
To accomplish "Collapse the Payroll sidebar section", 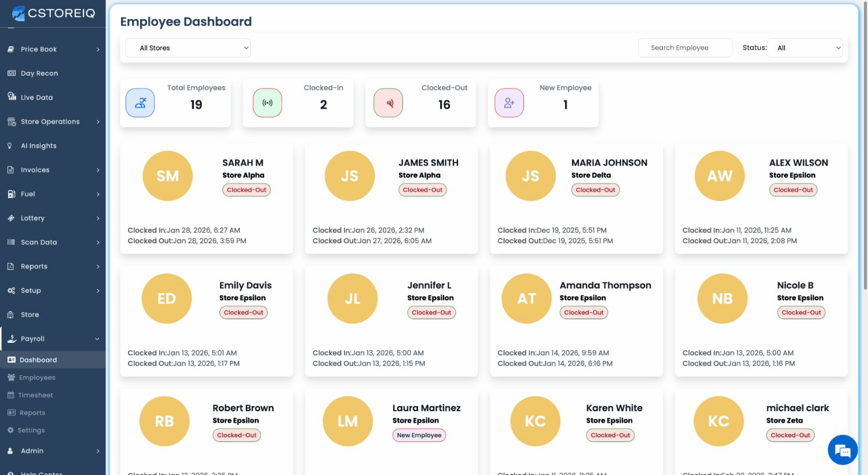I will (97, 339).
